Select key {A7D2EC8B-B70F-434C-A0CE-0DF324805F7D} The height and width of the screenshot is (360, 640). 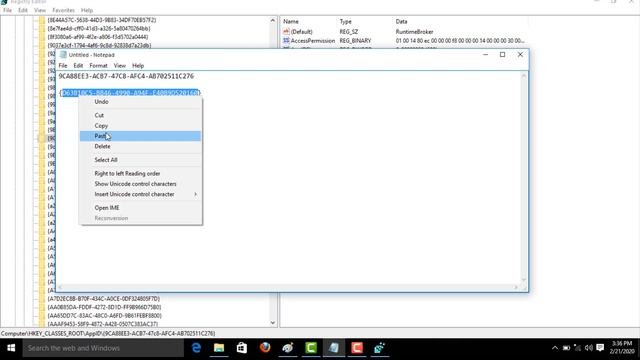(104, 299)
